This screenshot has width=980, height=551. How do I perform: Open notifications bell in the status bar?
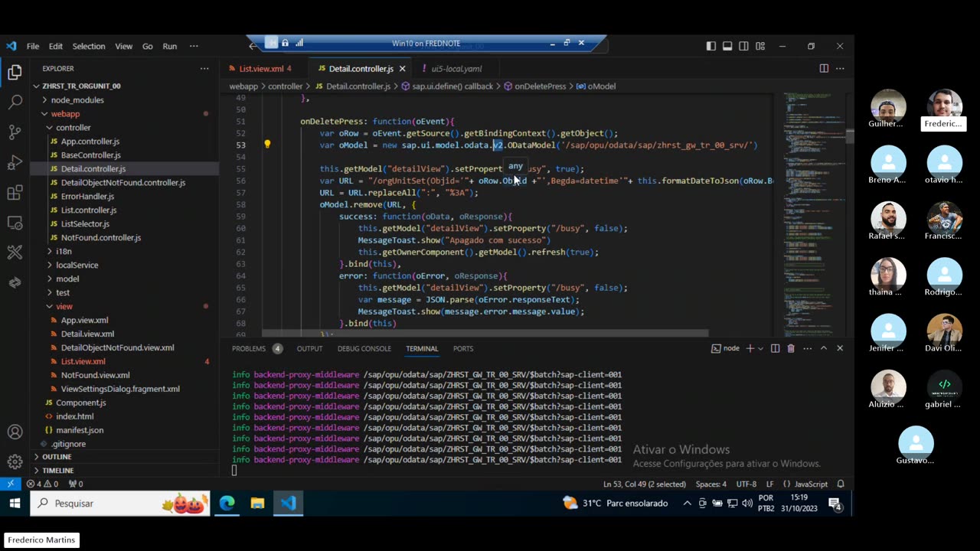coord(841,484)
